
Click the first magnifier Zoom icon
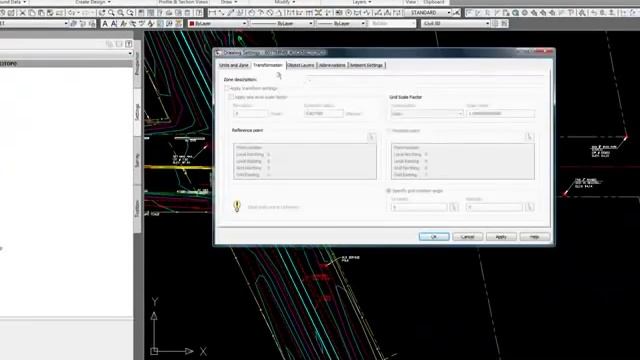coord(111,13)
